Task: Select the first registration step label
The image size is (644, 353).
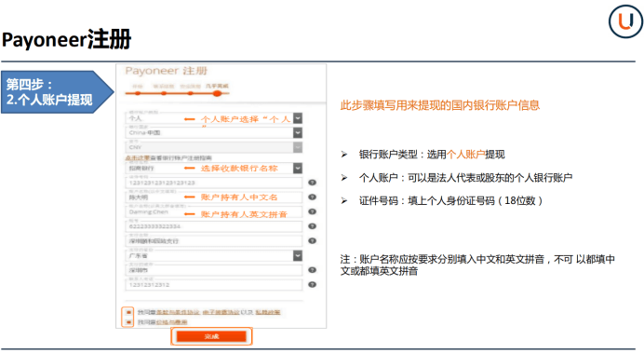Action: point(137,87)
